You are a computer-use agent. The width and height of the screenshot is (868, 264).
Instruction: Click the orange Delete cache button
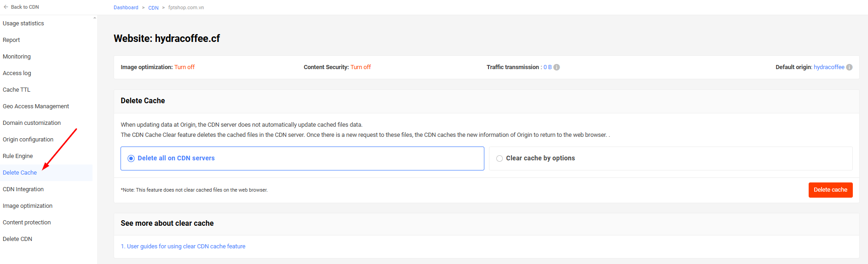click(x=830, y=190)
